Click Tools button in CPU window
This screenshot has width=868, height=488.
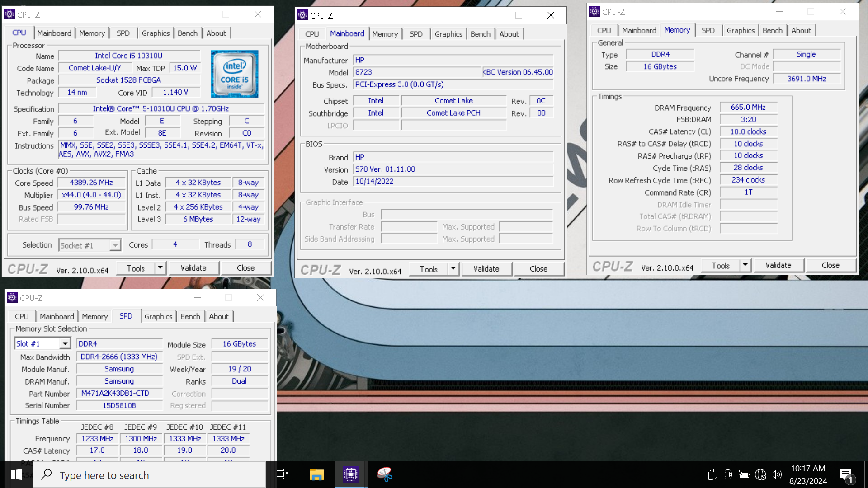(136, 268)
